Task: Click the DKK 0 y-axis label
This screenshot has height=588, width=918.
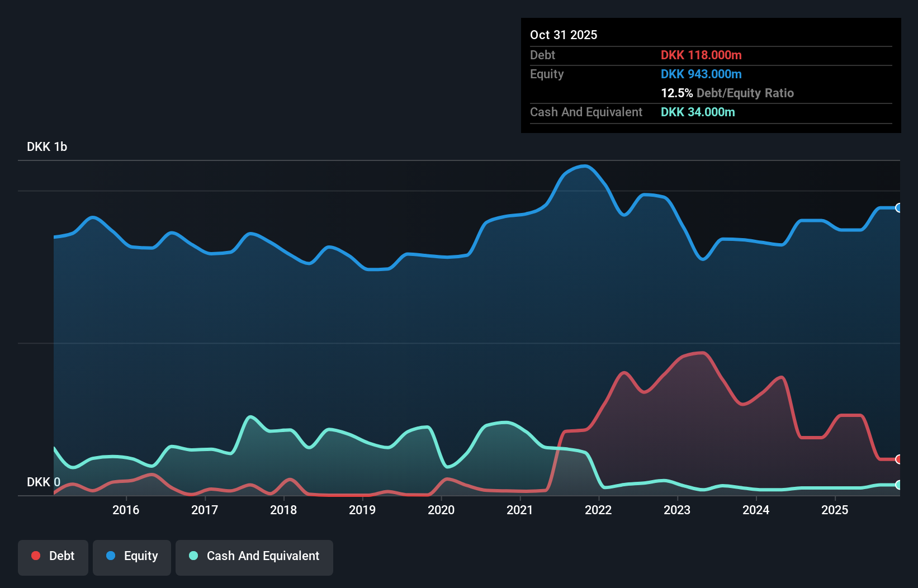Action: point(44,482)
